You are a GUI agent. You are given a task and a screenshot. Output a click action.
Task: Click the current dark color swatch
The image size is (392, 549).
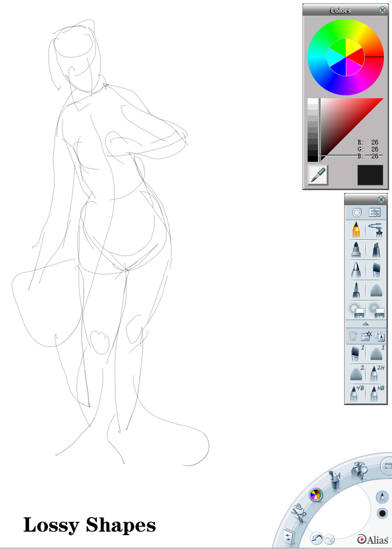click(370, 175)
